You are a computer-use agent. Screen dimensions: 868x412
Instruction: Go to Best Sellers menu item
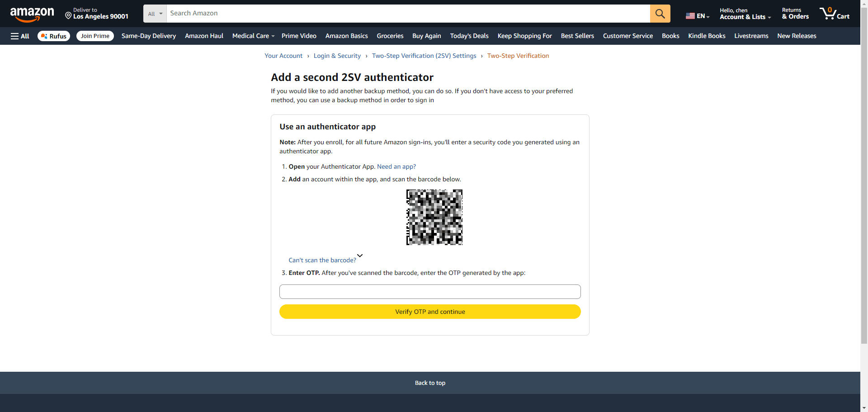click(577, 36)
